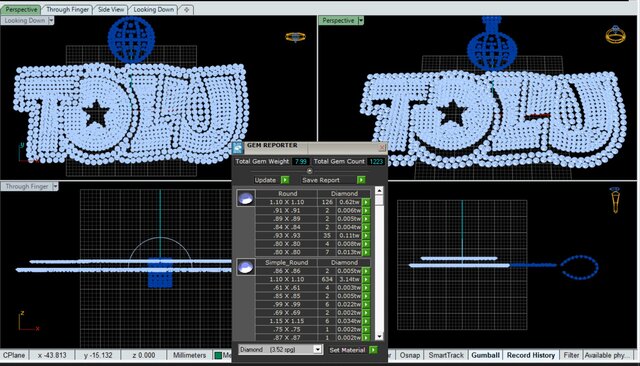
Task: Click green arrow on .86 X .86 row
Action: click(x=366, y=271)
